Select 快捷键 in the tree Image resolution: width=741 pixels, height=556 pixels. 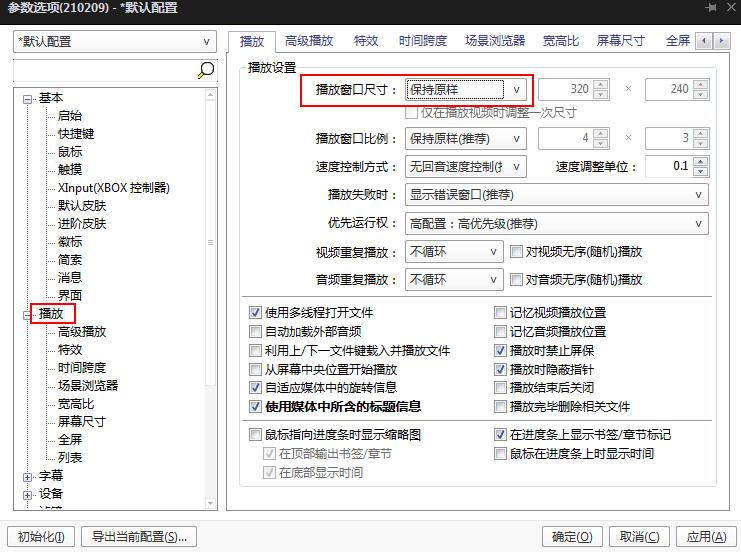pyautogui.click(x=76, y=134)
